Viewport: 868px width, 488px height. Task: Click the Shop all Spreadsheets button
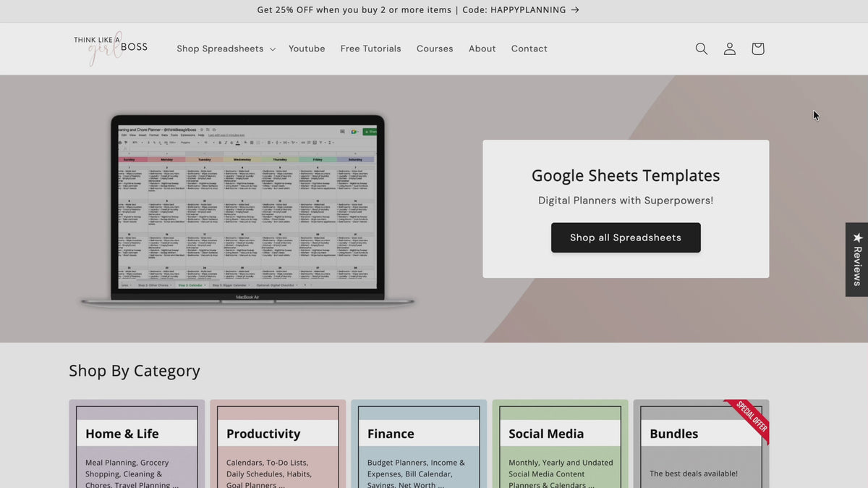626,237
